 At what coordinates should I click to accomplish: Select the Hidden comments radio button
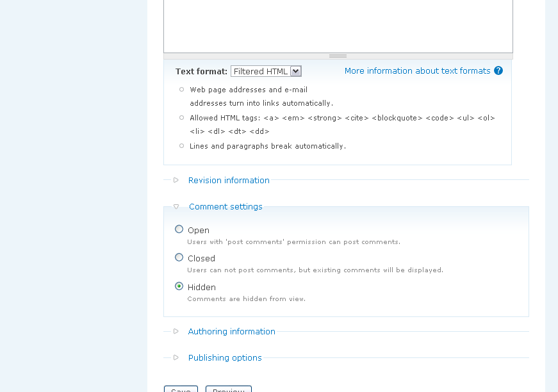(x=179, y=286)
